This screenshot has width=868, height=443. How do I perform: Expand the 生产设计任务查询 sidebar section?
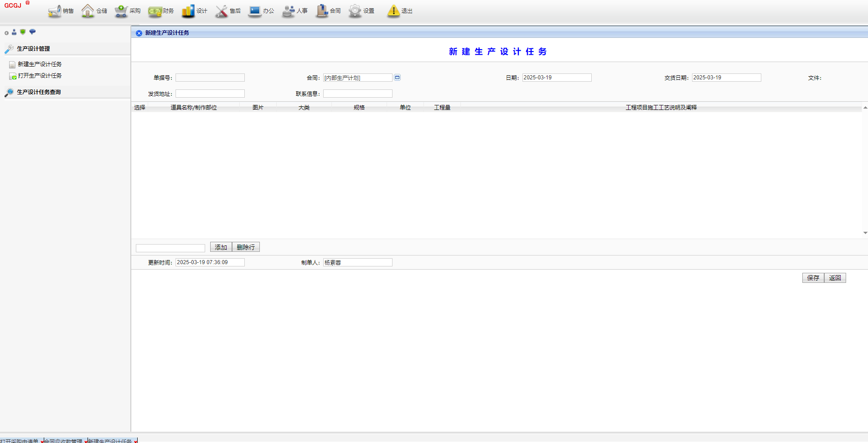click(39, 92)
